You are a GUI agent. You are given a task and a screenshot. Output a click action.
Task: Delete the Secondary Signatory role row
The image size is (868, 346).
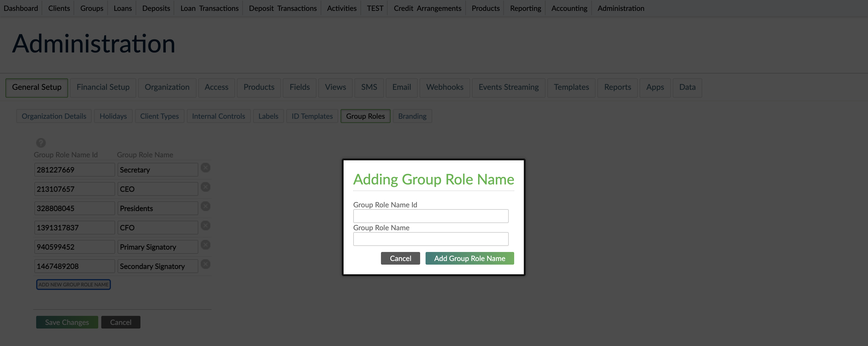(205, 264)
